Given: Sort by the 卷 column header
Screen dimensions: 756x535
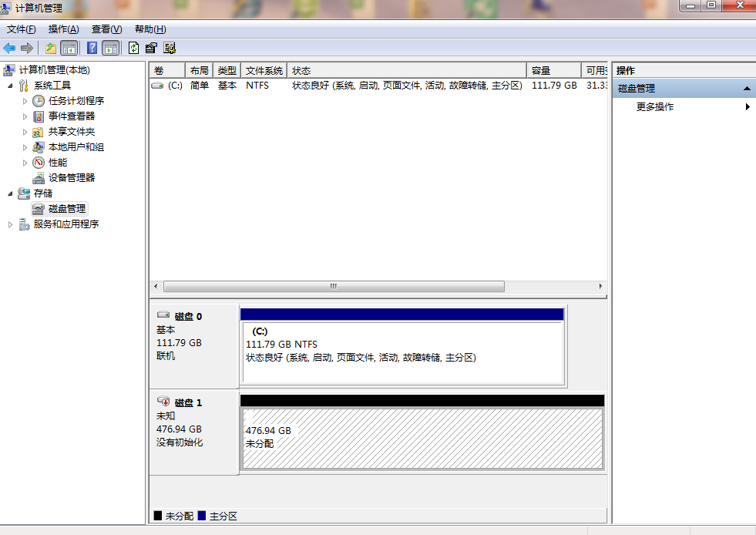Looking at the screenshot, I should [x=167, y=70].
